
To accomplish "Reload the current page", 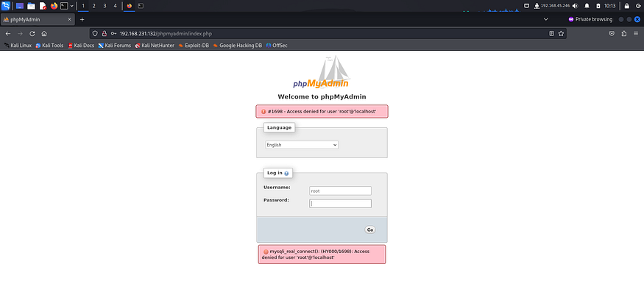I will click(32, 34).
